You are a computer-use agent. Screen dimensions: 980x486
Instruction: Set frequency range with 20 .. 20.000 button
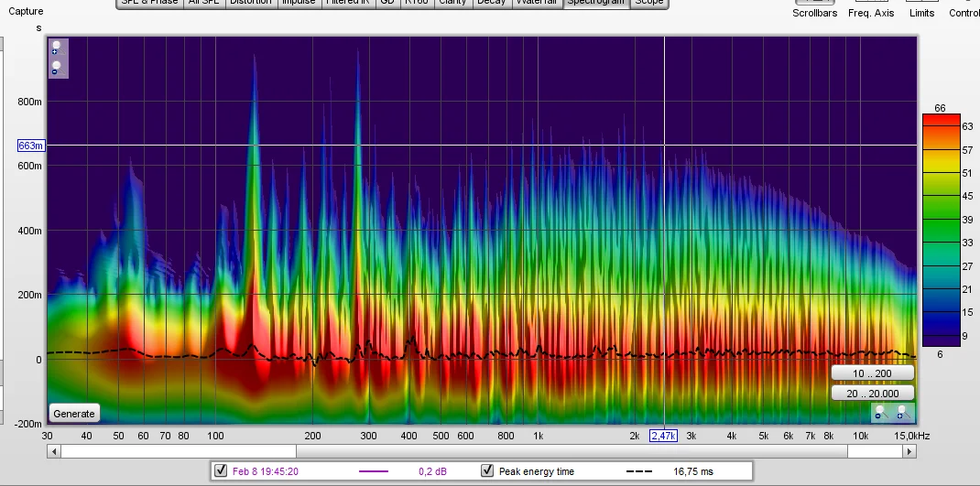873,393
